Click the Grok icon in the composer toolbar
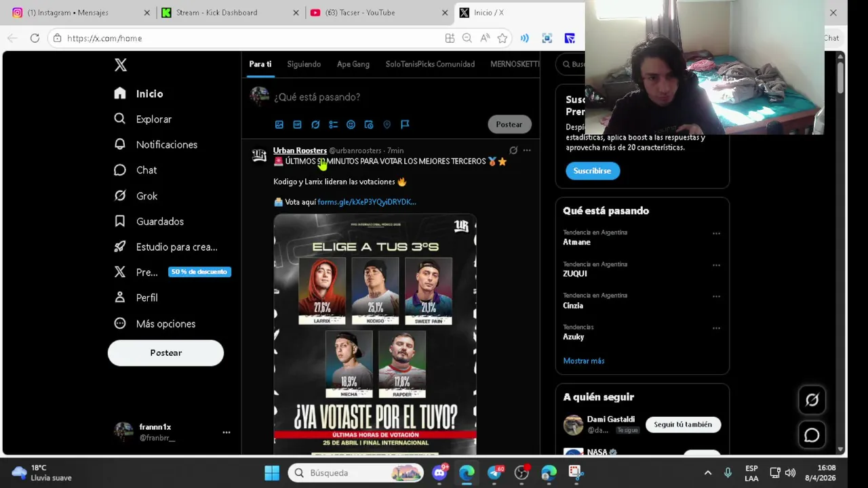 (315, 125)
